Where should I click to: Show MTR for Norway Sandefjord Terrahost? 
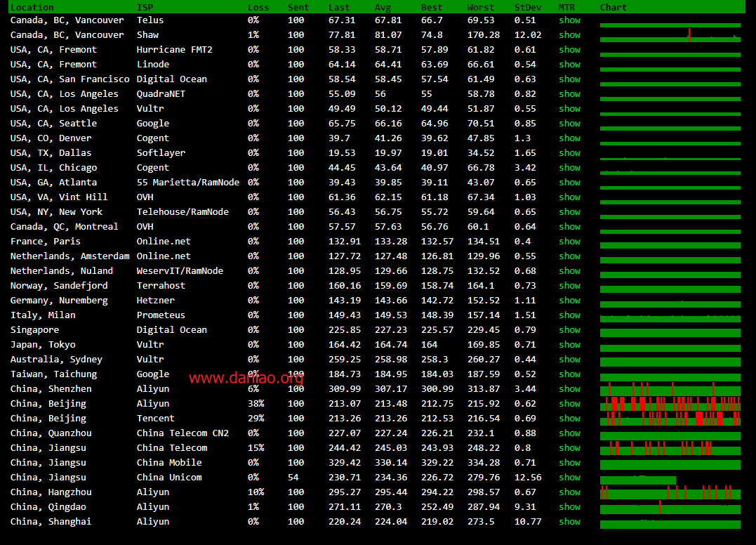pyautogui.click(x=569, y=286)
